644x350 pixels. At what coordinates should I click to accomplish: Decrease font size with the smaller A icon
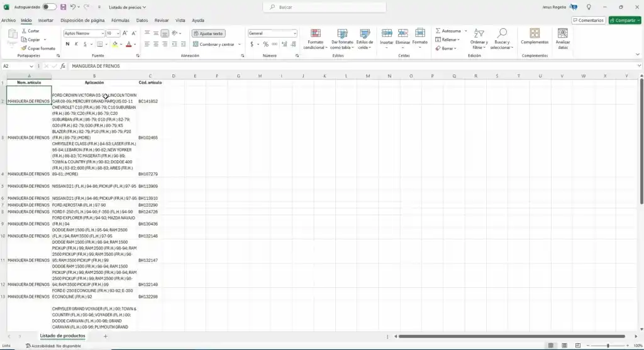[133, 33]
